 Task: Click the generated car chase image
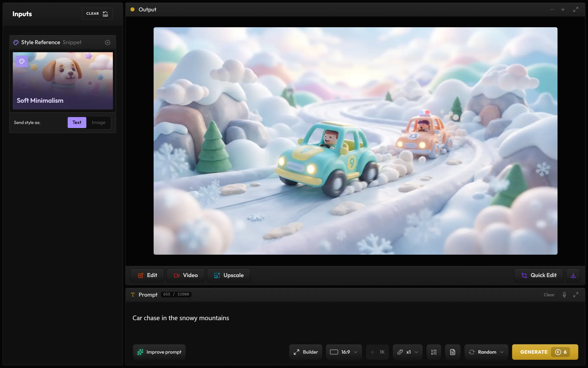tap(355, 141)
